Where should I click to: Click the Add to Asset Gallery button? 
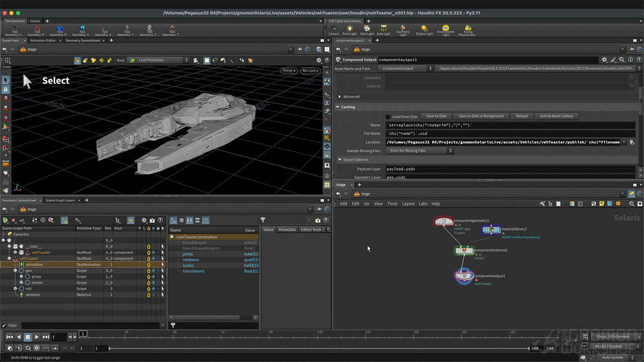[x=556, y=116]
